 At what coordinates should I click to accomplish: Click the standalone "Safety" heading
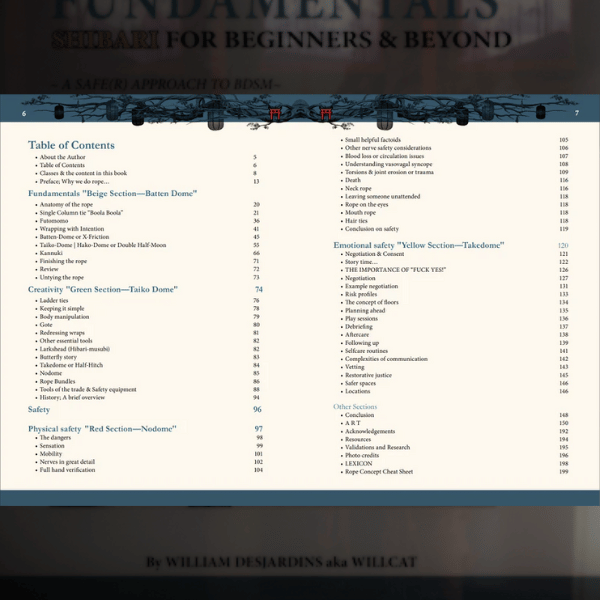click(x=39, y=410)
